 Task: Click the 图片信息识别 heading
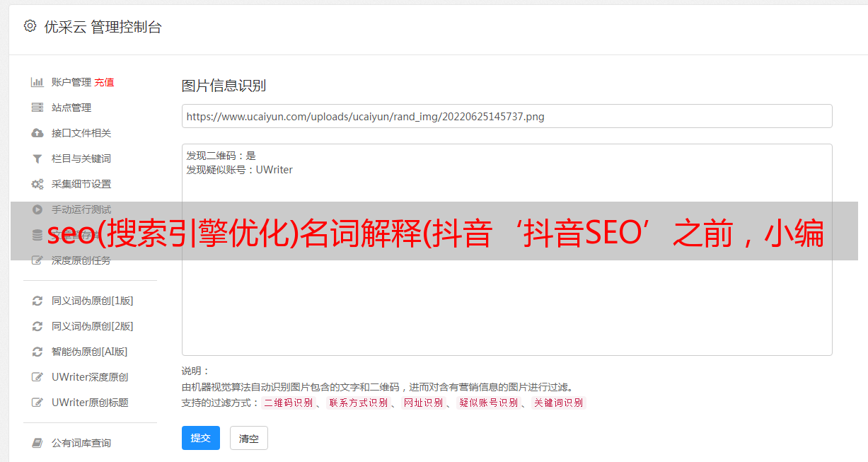click(x=224, y=86)
